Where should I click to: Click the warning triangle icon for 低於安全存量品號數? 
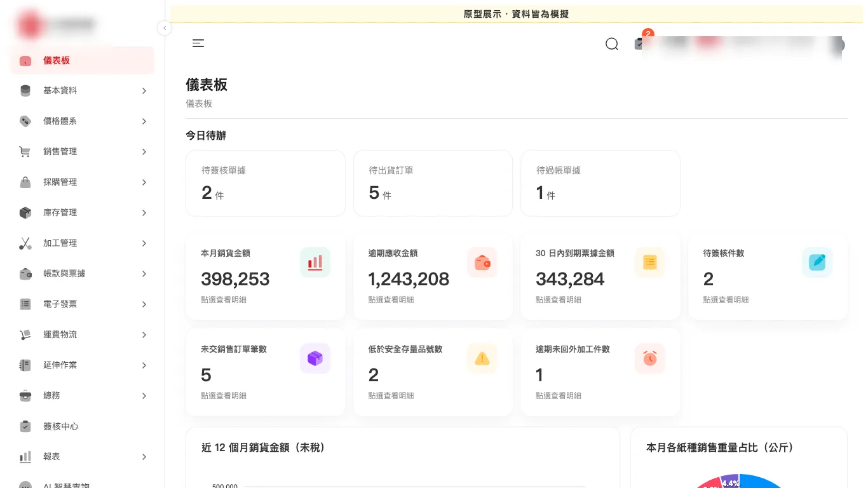tap(482, 358)
